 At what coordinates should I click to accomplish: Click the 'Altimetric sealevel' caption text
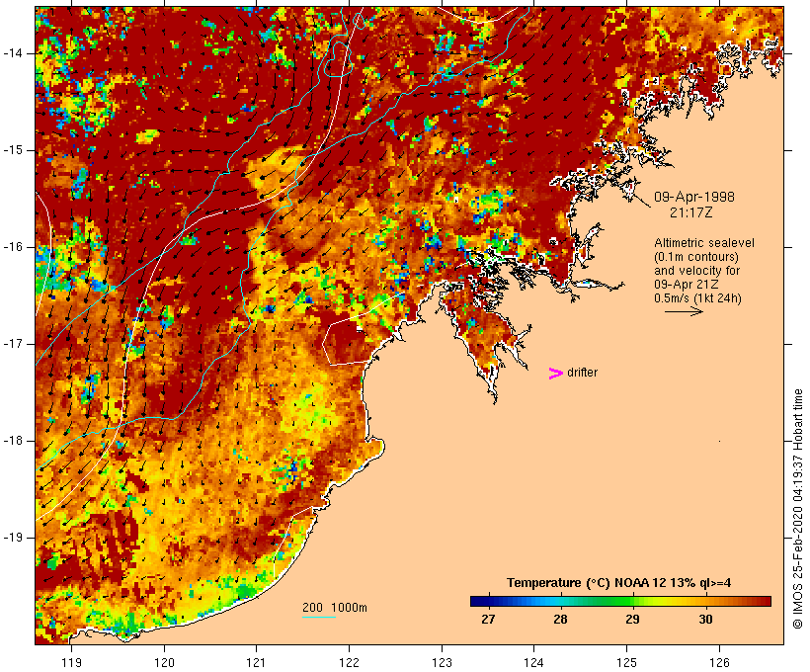click(x=704, y=243)
